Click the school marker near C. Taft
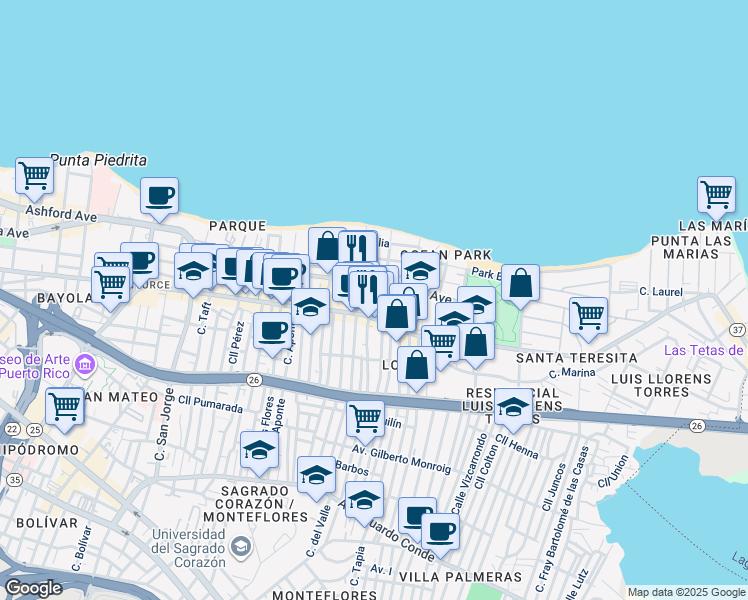The height and width of the screenshot is (600, 748). pos(193,270)
